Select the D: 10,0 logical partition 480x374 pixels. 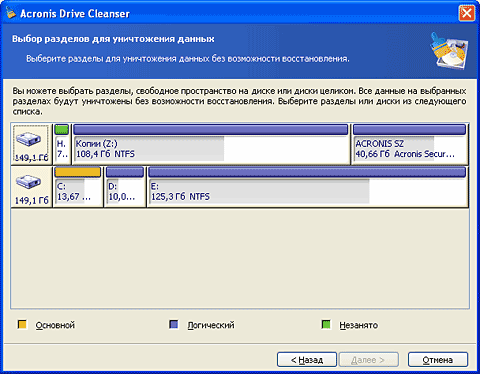[125, 187]
